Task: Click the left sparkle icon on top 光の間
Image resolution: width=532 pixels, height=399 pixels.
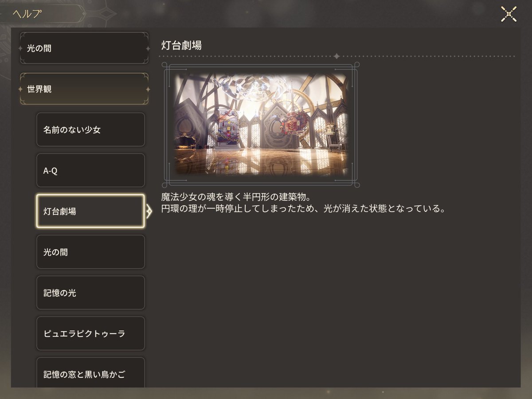Action: pyautogui.click(x=21, y=48)
